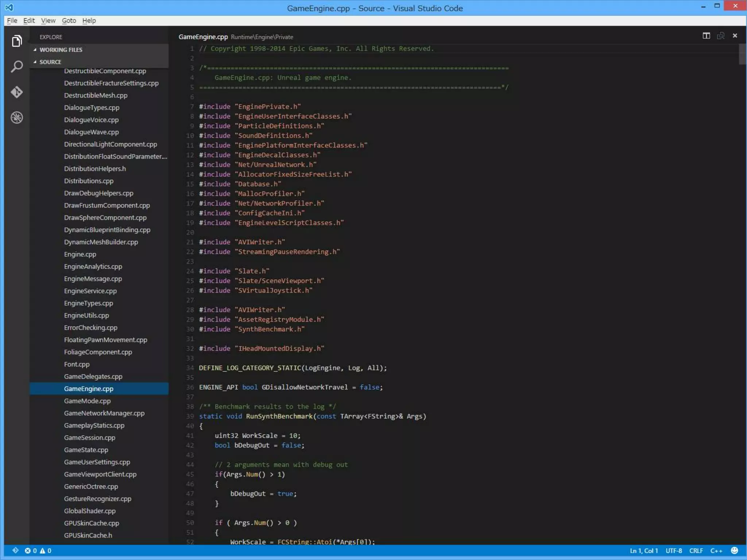Open the File menu
This screenshot has width=747, height=560.
[12, 20]
